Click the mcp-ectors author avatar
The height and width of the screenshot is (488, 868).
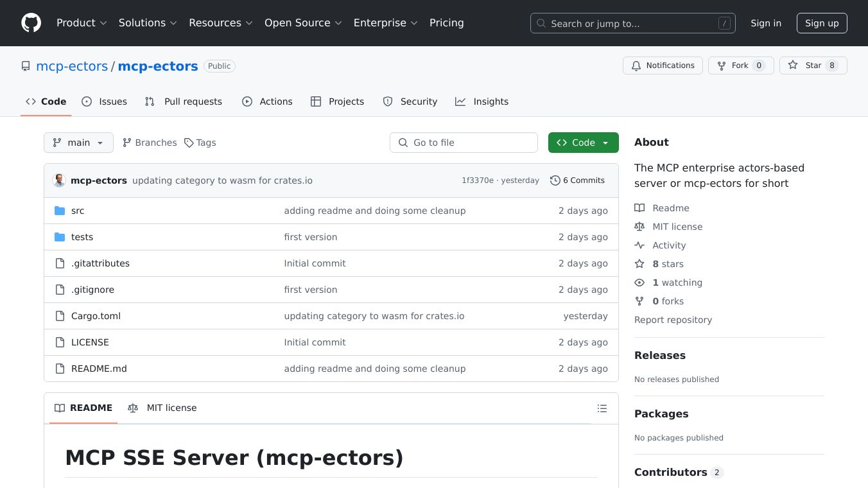[x=59, y=180]
